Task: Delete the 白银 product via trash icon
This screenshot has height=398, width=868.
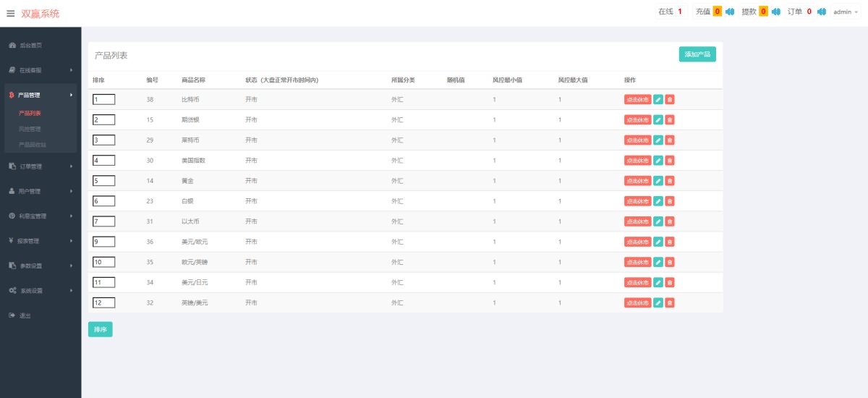Action: point(670,201)
